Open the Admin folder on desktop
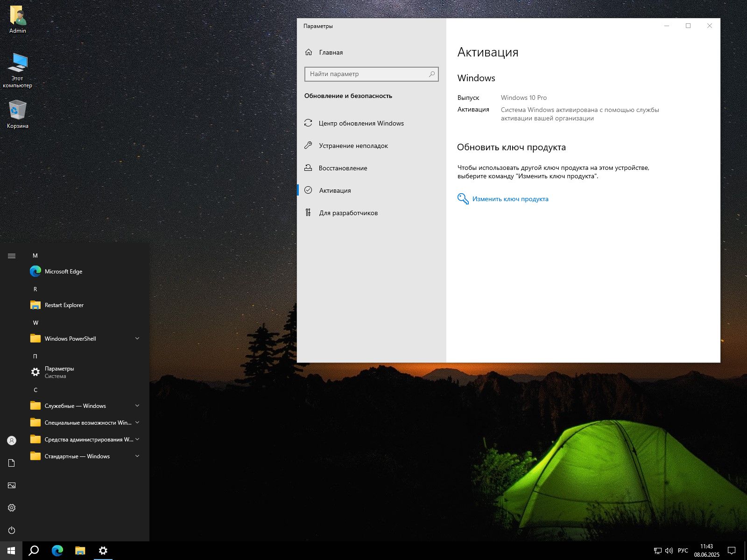 click(18, 20)
